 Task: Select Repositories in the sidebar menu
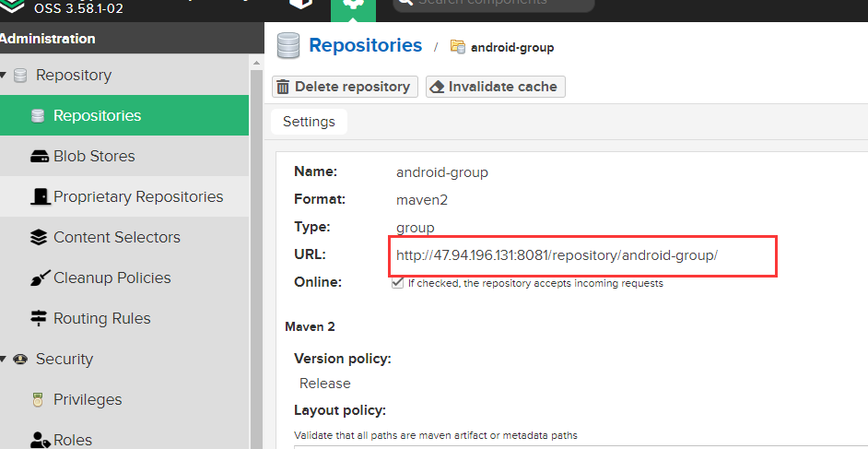coord(97,116)
